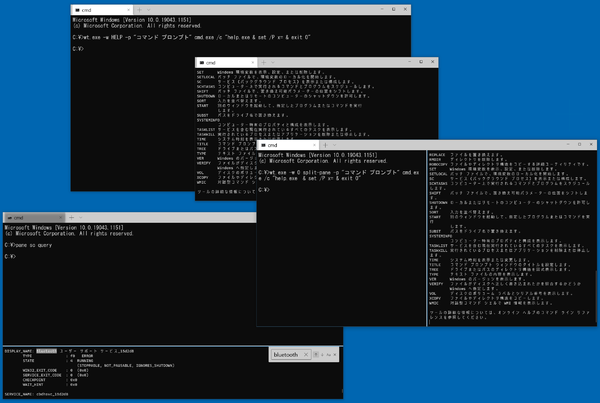Select the cmd tab of the help-list terminal window
This screenshot has height=403, width=600.
click(226, 62)
